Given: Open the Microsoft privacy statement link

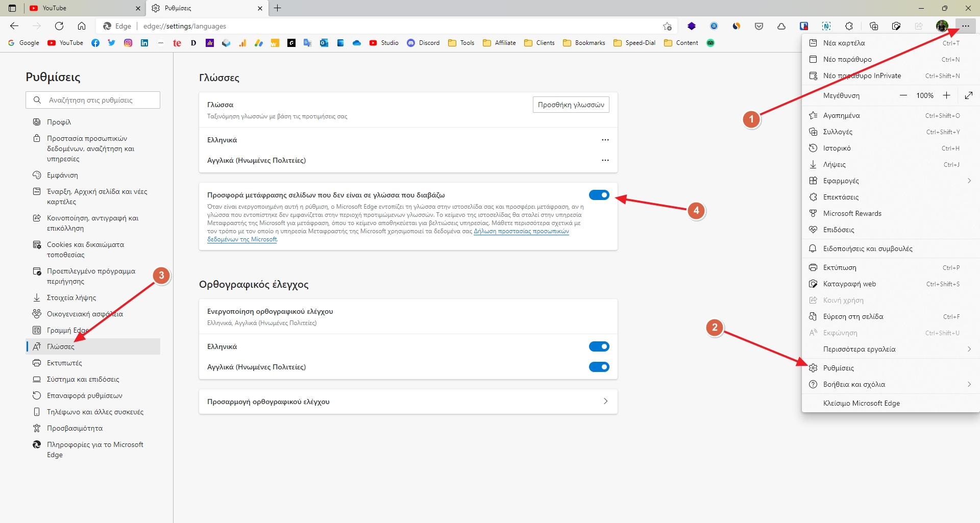Looking at the screenshot, I should [521, 231].
